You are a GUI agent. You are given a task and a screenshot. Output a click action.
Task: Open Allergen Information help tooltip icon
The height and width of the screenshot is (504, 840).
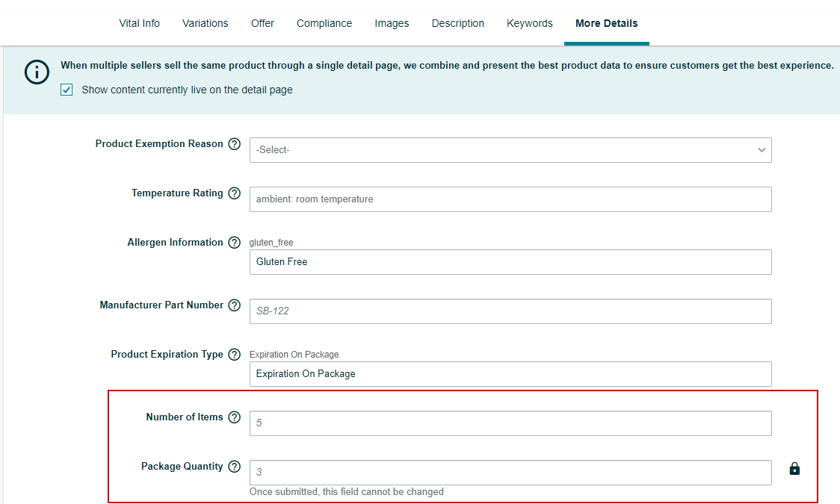(235, 243)
